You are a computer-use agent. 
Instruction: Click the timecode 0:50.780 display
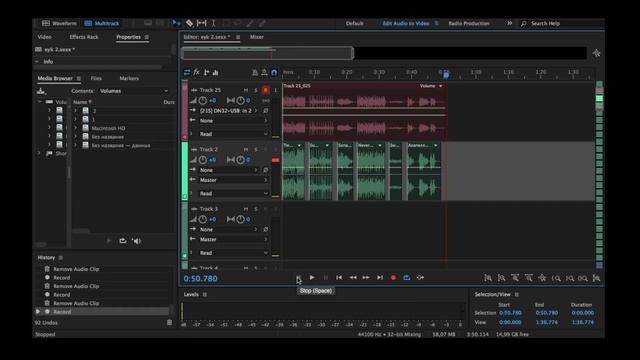point(200,279)
